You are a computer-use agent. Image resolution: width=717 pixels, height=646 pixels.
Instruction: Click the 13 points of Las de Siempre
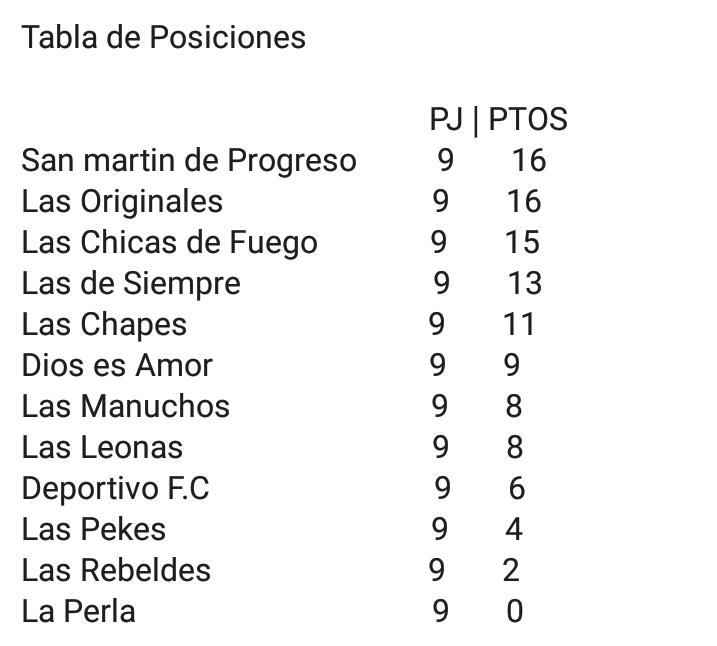[x=525, y=283]
